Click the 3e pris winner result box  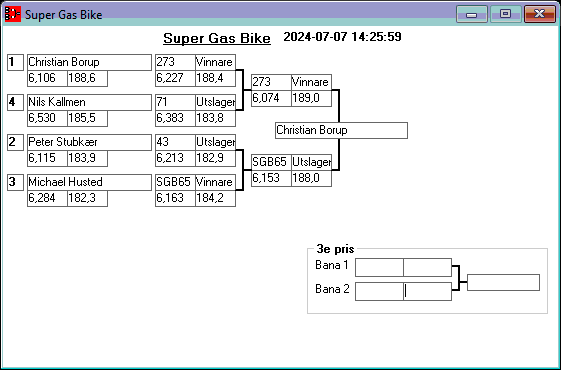point(503,282)
